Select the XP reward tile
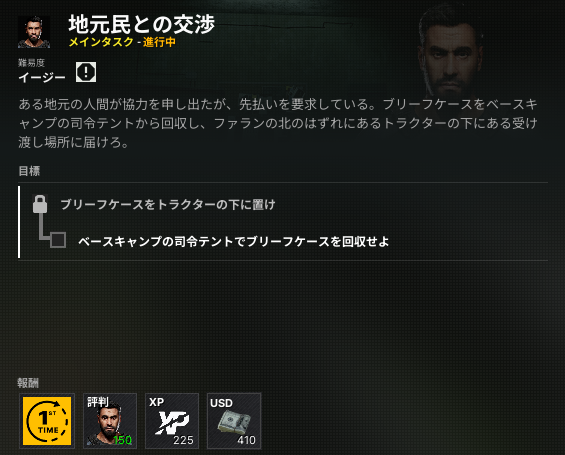Screen dimensions: 565x455 [x=172, y=421]
